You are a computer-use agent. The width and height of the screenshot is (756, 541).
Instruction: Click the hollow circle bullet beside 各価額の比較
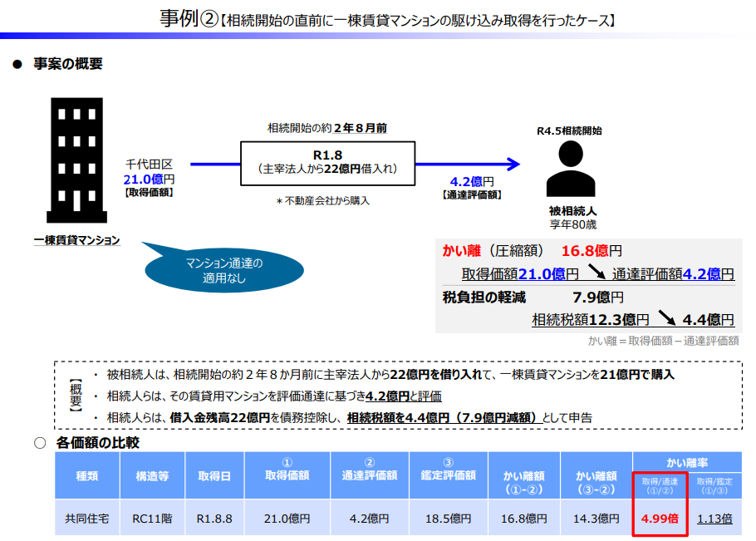[x=39, y=443]
